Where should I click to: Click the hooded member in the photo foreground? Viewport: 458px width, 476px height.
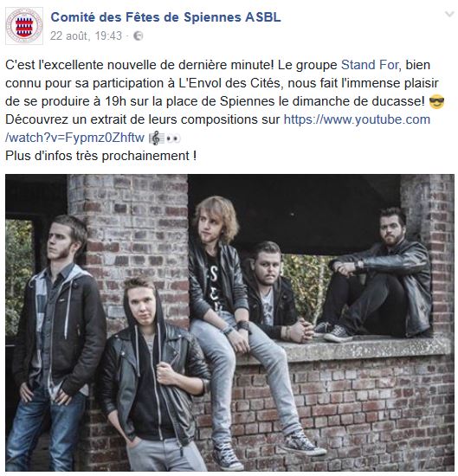tap(155, 373)
